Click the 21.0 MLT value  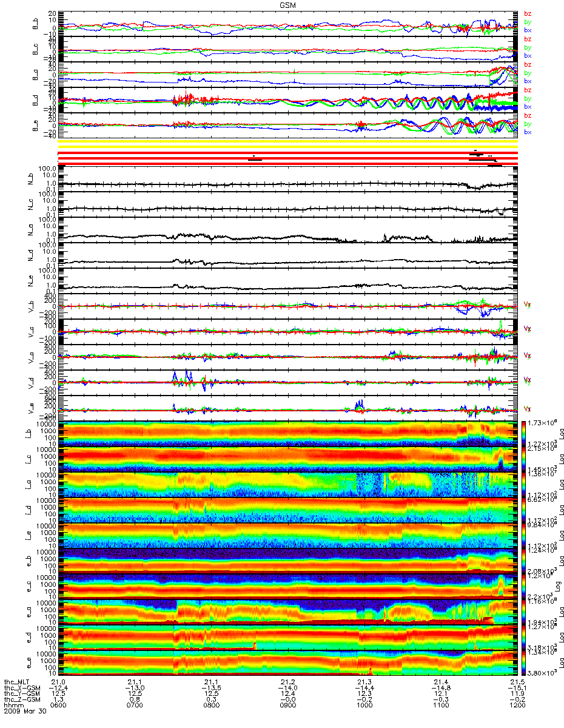coord(58,681)
